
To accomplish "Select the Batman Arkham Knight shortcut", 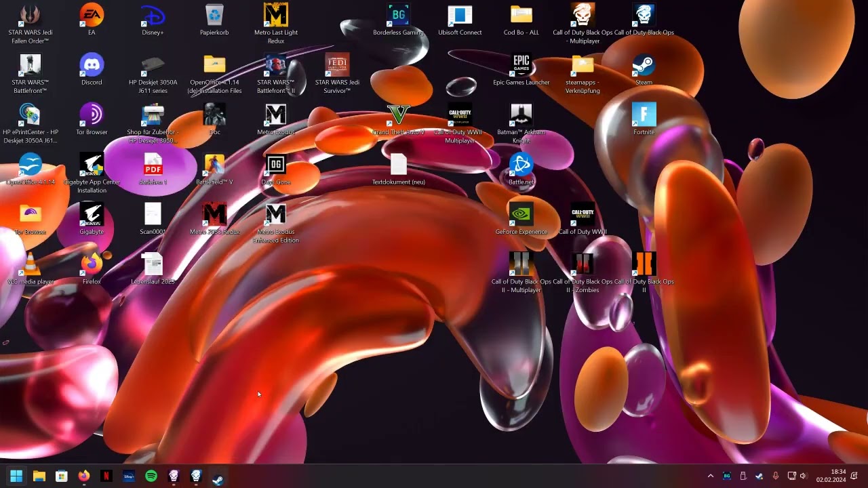I will [x=521, y=124].
